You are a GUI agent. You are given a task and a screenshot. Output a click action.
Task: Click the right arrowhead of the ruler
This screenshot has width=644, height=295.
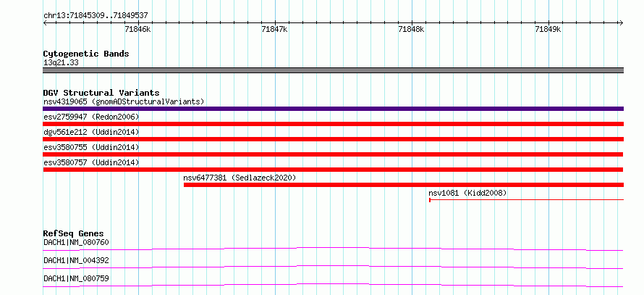[622, 23]
